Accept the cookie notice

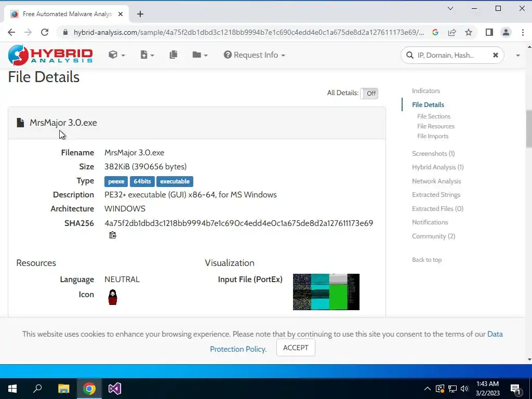[296, 348]
